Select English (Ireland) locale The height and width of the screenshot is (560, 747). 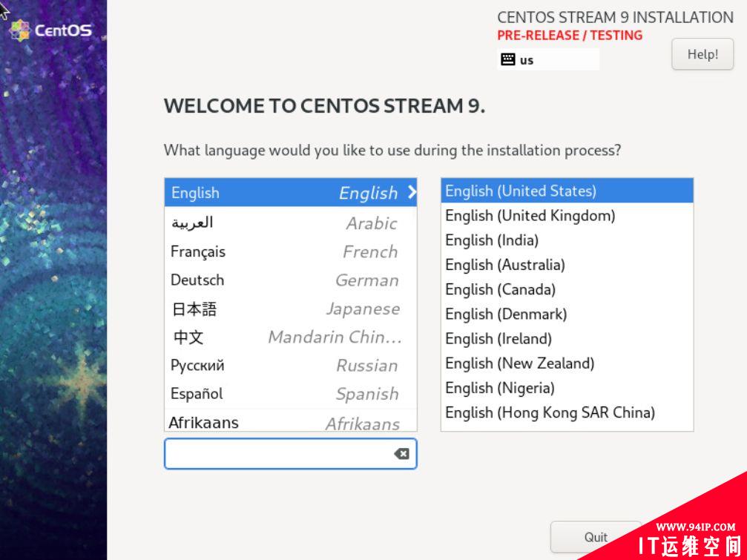pyautogui.click(x=567, y=338)
